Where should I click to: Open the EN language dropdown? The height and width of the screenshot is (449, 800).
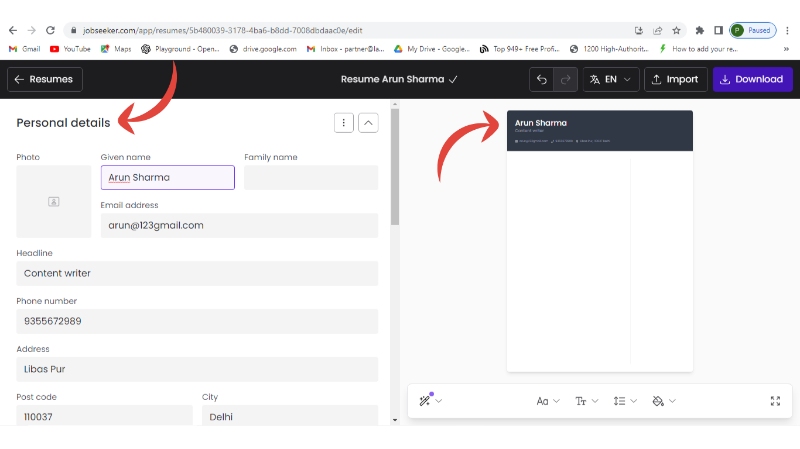[x=610, y=80]
